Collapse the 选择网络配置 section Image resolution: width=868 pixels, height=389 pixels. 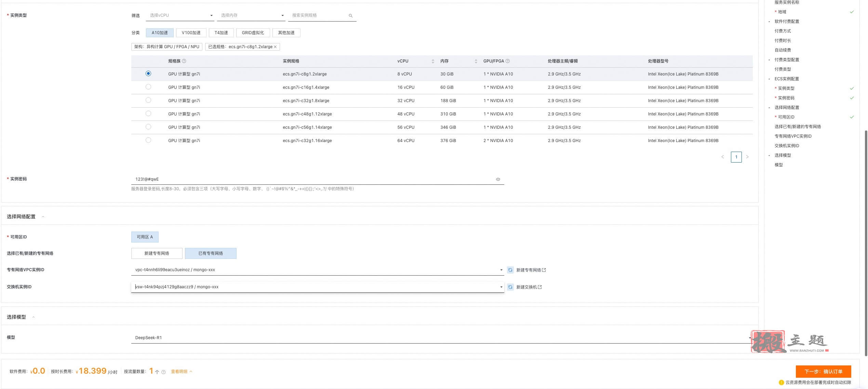click(43, 217)
